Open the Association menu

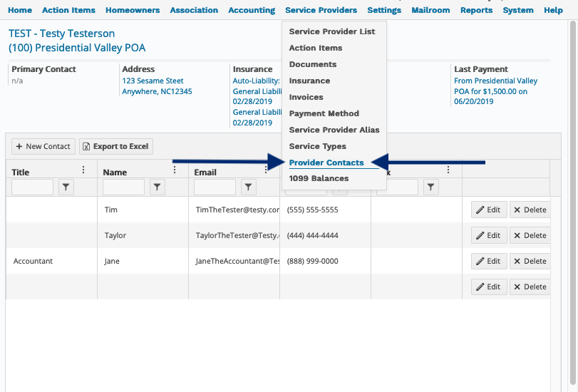pyautogui.click(x=194, y=10)
